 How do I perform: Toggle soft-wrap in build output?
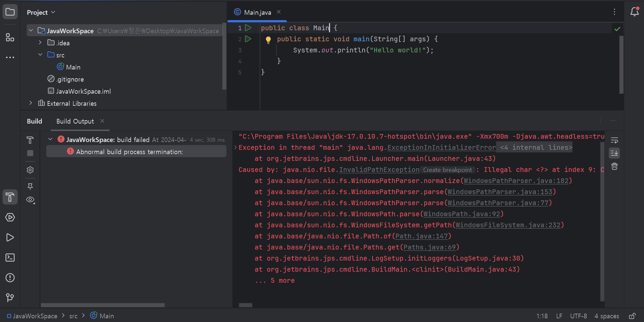[614, 140]
